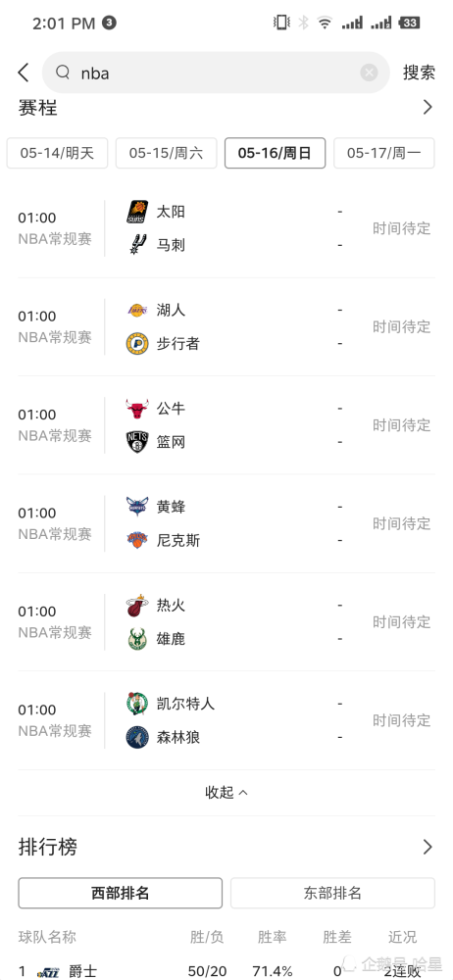This screenshot has height=980, width=453.
Task: Tap the Timberwolves team logo
Action: pyautogui.click(x=137, y=737)
